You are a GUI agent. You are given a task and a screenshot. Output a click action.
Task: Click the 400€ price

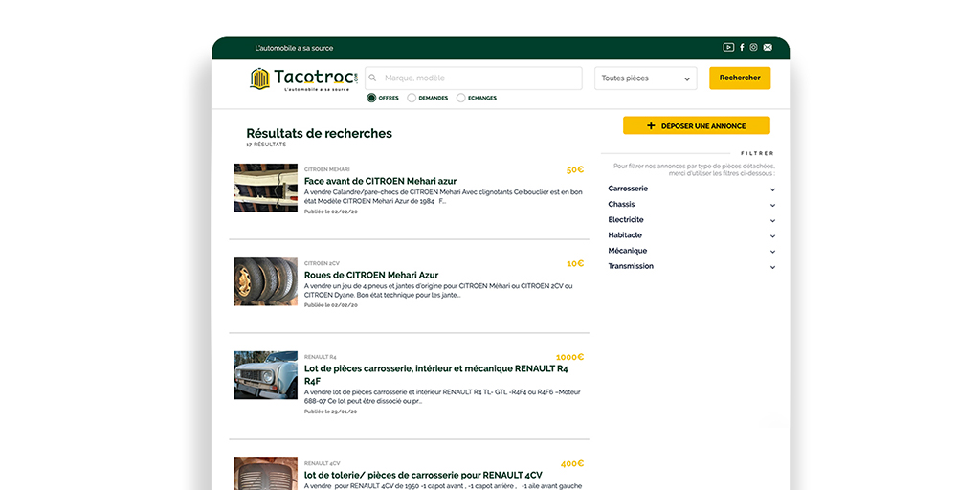572,464
